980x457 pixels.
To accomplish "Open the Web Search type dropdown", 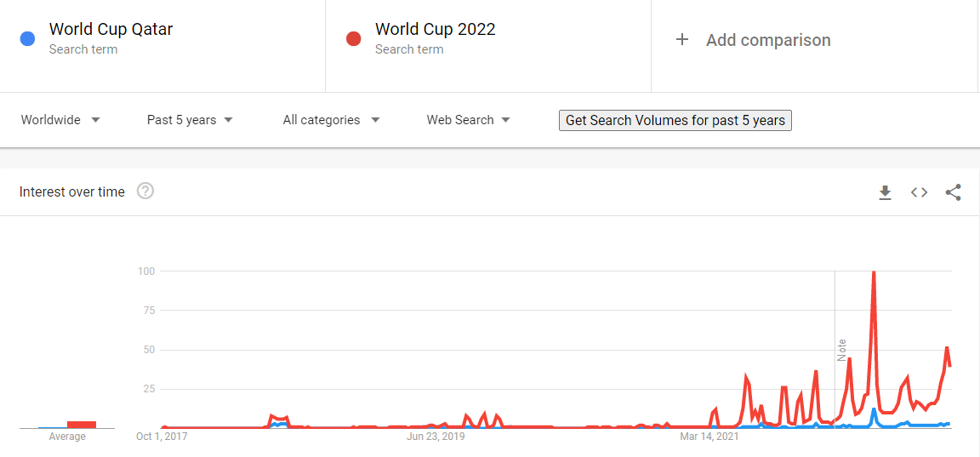I will [468, 120].
